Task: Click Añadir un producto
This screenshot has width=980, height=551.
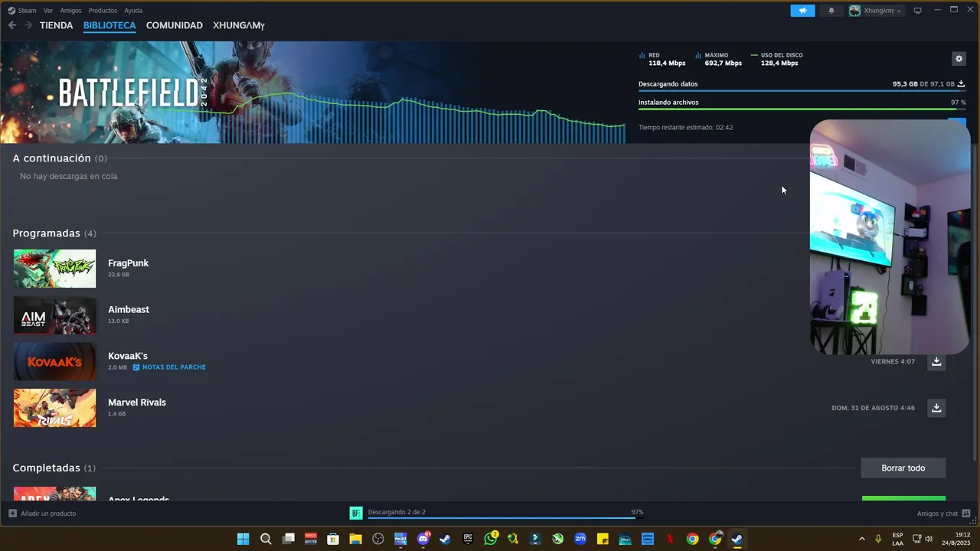Action: click(48, 514)
